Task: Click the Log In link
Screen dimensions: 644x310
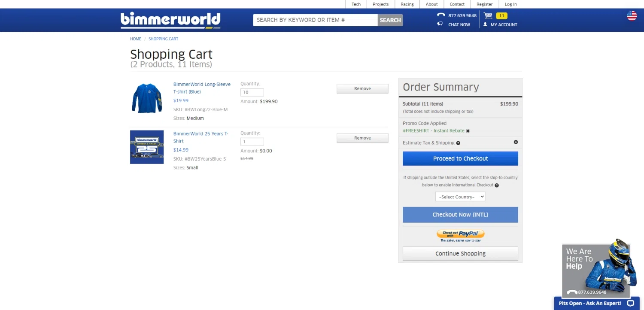Action: 511,4
